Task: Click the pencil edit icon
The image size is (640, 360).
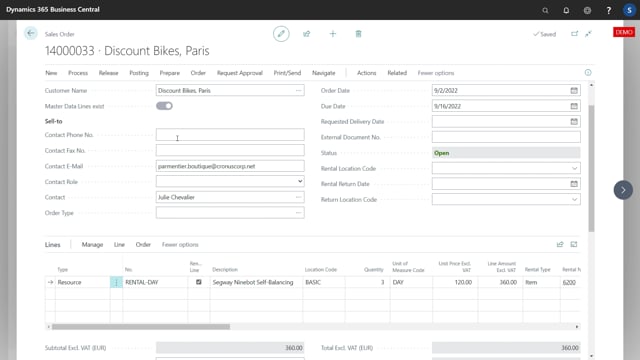Action: pyautogui.click(x=281, y=34)
